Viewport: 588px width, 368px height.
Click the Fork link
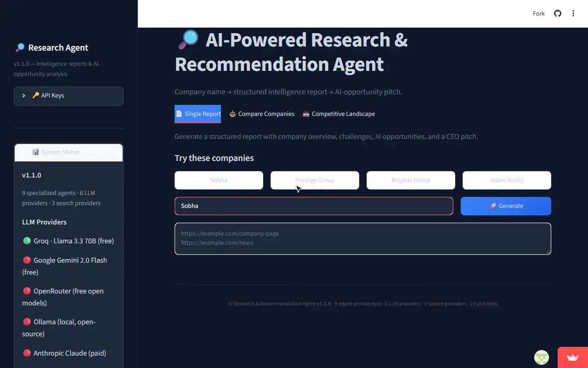(x=538, y=13)
